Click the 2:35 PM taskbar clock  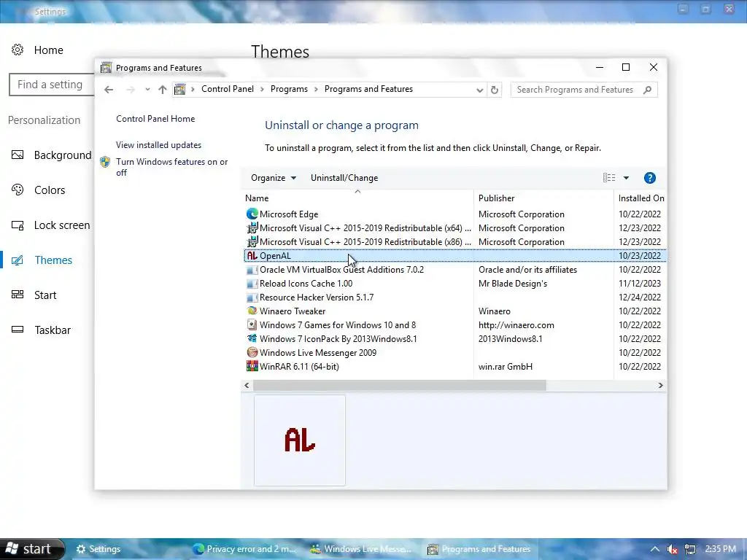[x=720, y=548]
